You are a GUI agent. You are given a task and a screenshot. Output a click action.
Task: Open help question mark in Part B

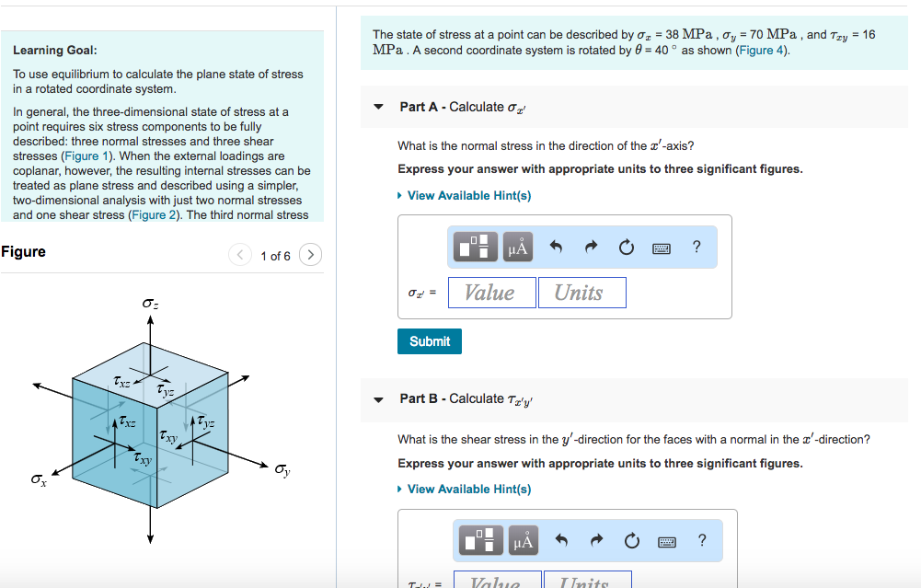[702, 541]
